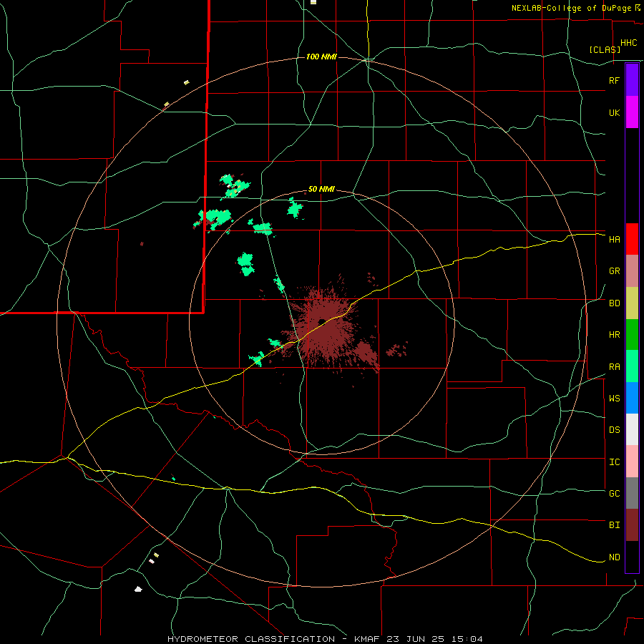644x644 pixels.
Task: Click the "HR" legend label
Action: pos(614,335)
